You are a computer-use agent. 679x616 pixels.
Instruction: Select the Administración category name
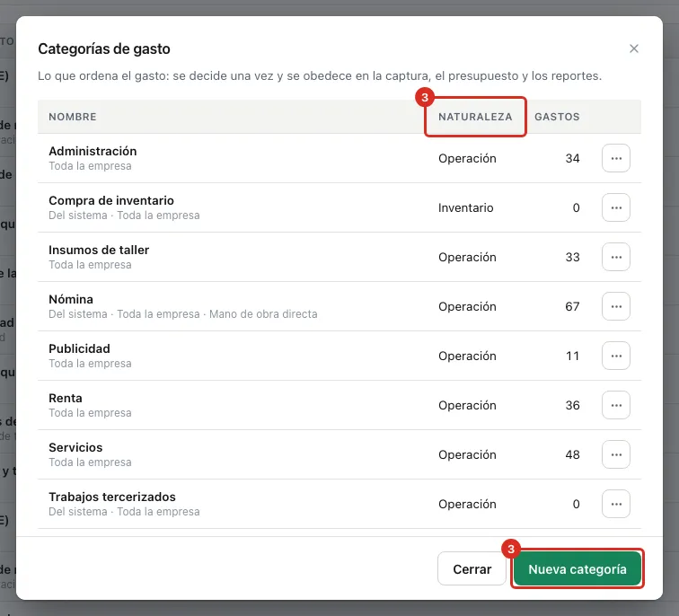pos(93,151)
